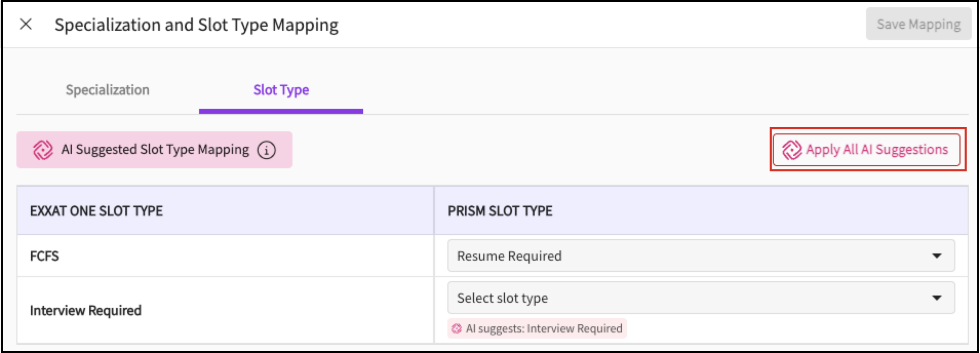Close the mapping dialog with the X icon

26,24
